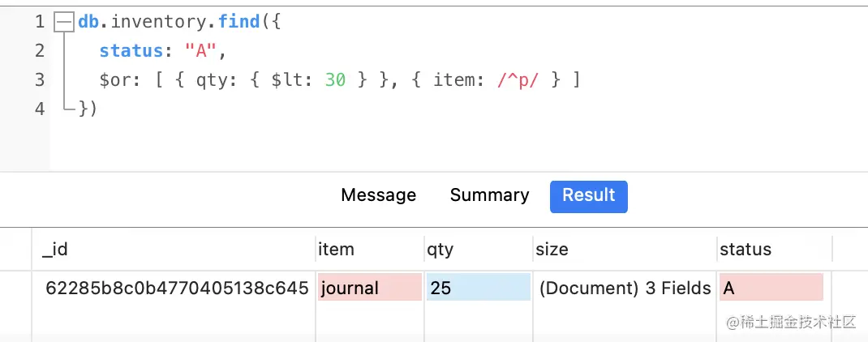Click line number 1 in the gutter

tap(40, 22)
